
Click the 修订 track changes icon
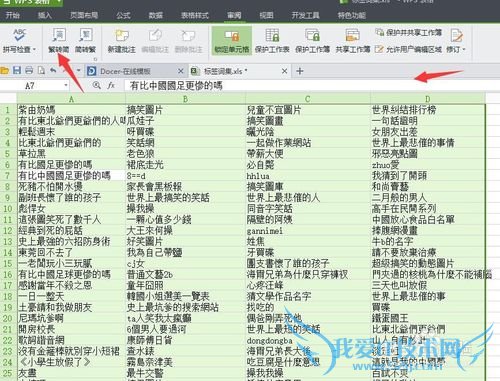point(456,36)
